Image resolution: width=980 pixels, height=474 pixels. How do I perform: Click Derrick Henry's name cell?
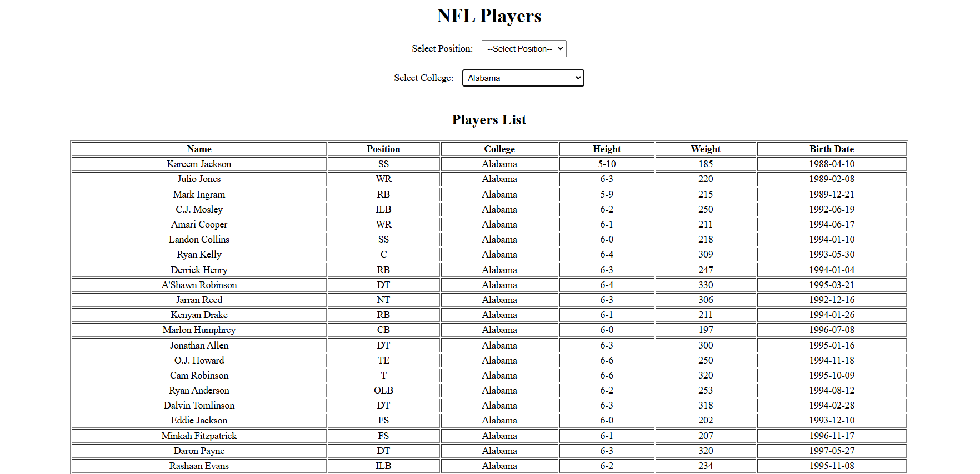pyautogui.click(x=199, y=270)
